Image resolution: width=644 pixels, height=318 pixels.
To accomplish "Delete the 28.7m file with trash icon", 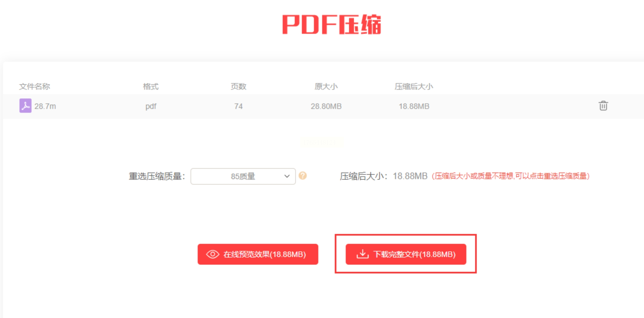I will pyautogui.click(x=603, y=106).
